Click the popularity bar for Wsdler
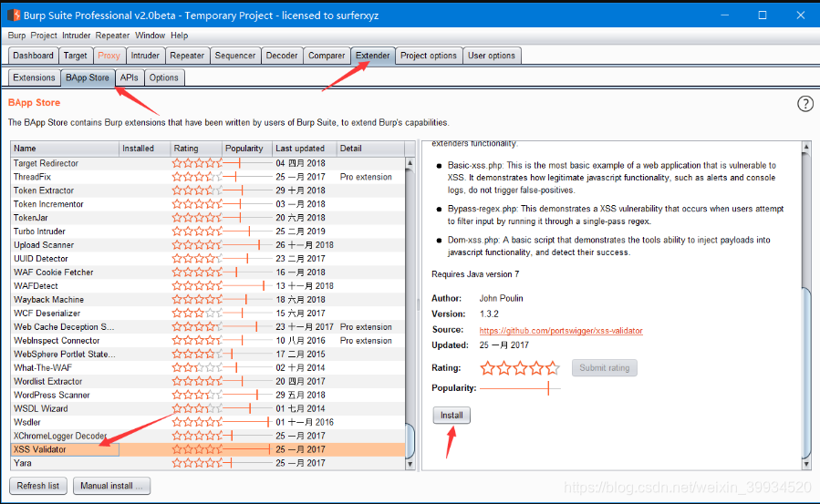Image resolution: width=820 pixels, height=504 pixels. 247,422
